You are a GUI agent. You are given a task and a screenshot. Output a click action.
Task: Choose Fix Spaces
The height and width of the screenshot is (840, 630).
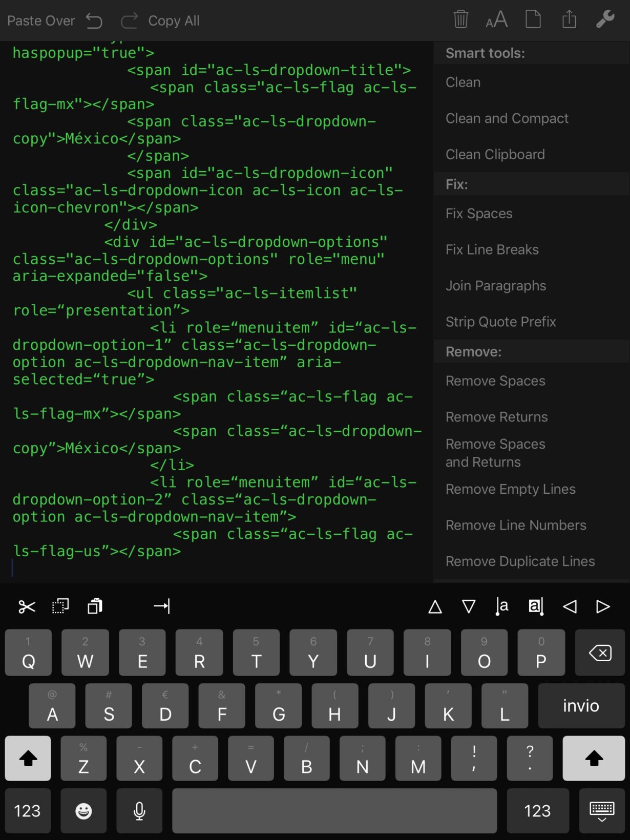tap(532, 214)
